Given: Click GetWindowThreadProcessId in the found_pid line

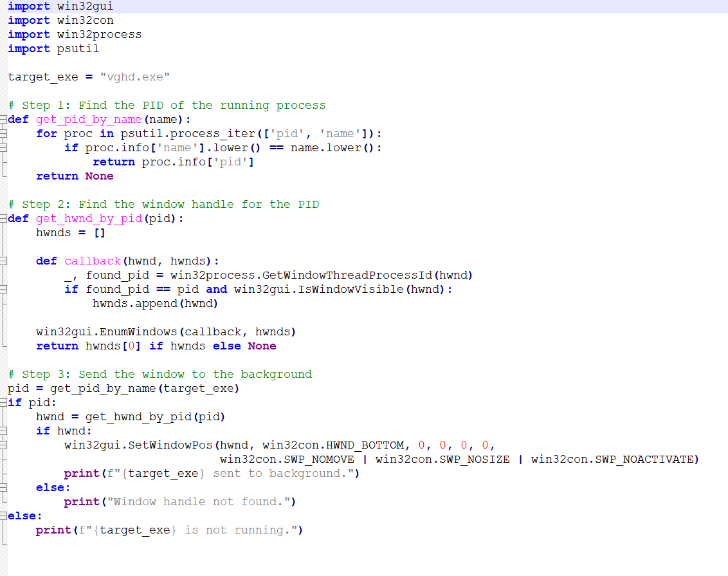Looking at the screenshot, I should tap(347, 275).
